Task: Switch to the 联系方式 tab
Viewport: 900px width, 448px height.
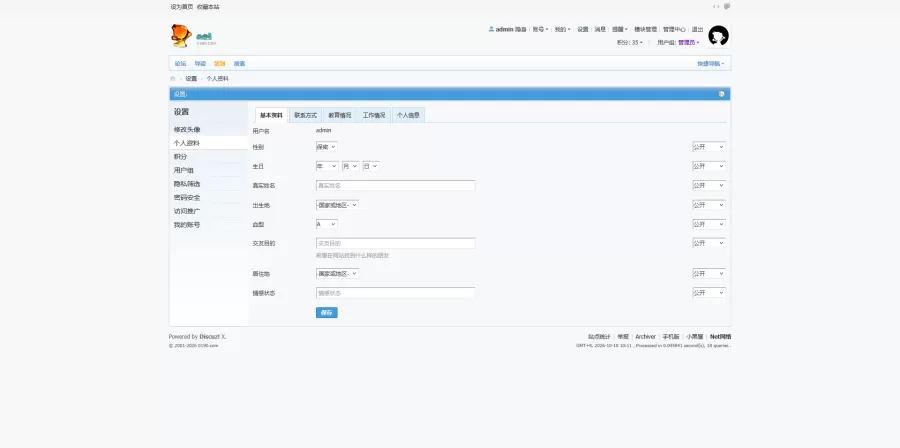Action: 305,115
